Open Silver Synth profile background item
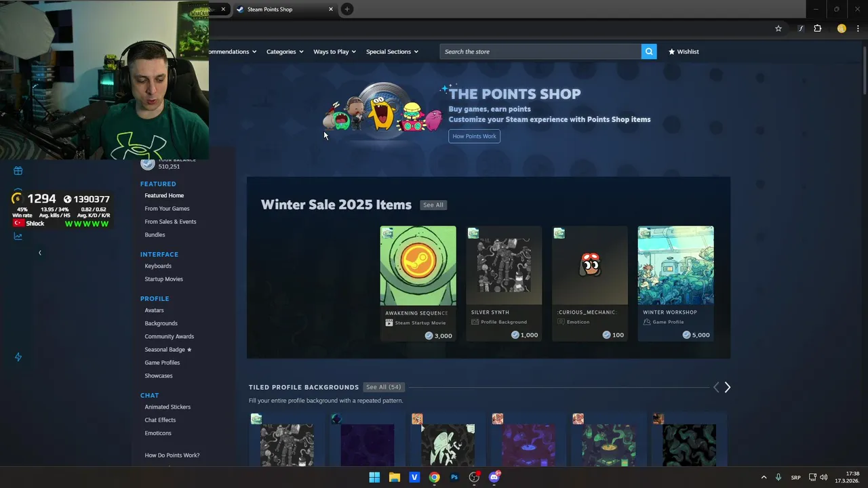Image resolution: width=868 pixels, height=488 pixels. click(504, 284)
